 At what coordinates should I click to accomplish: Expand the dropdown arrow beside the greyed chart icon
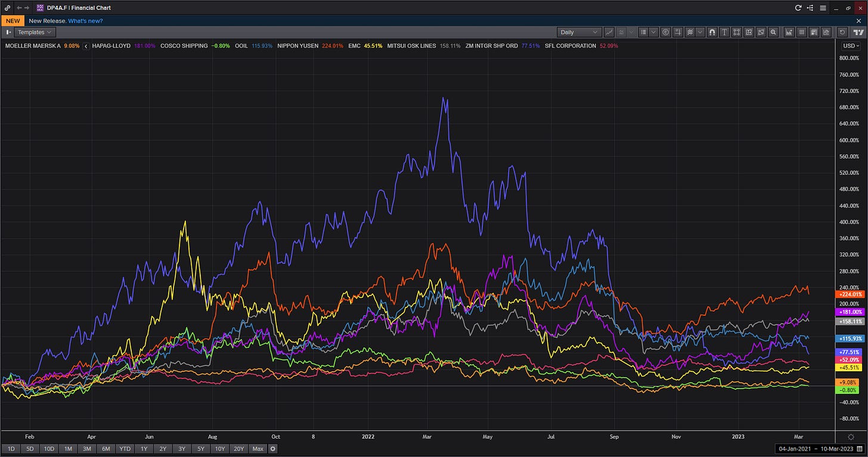[x=631, y=32]
